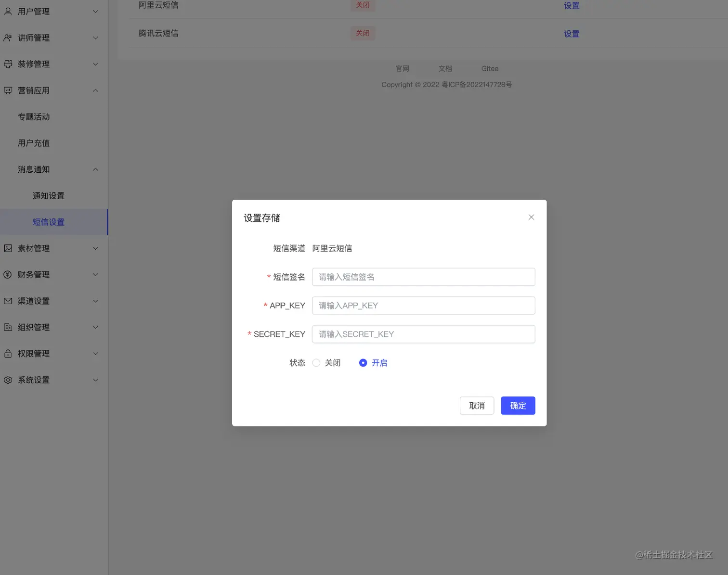Expand 渠道设置 menu chevron

tap(95, 301)
